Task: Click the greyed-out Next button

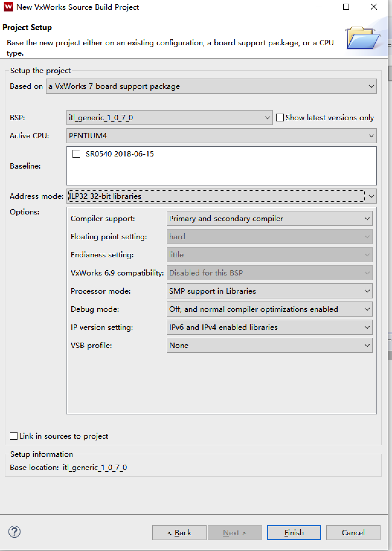Action: click(235, 533)
